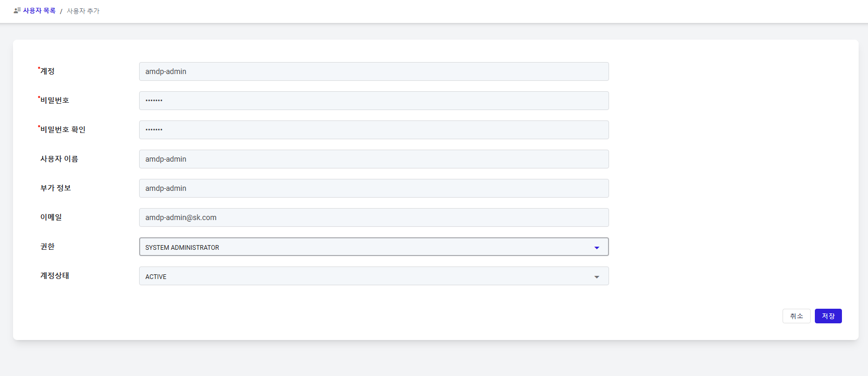The image size is (868, 376).
Task: Open the 권한 SYSTEM ADMINISTRATOR dropdown
Action: click(x=365, y=247)
